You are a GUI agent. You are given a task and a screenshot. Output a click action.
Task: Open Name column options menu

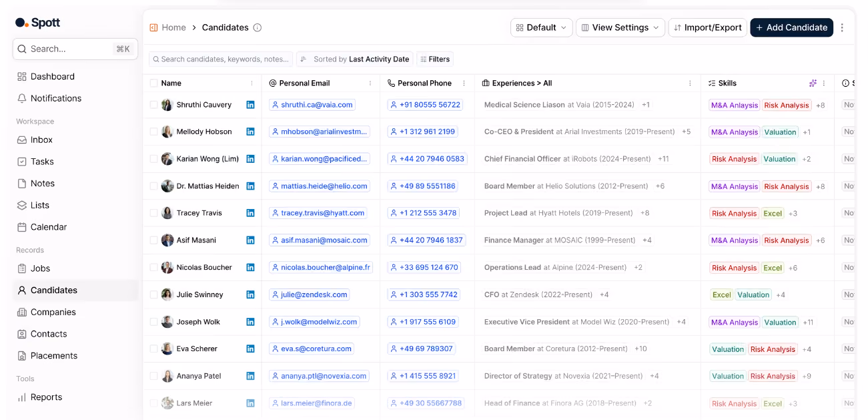pos(252,83)
